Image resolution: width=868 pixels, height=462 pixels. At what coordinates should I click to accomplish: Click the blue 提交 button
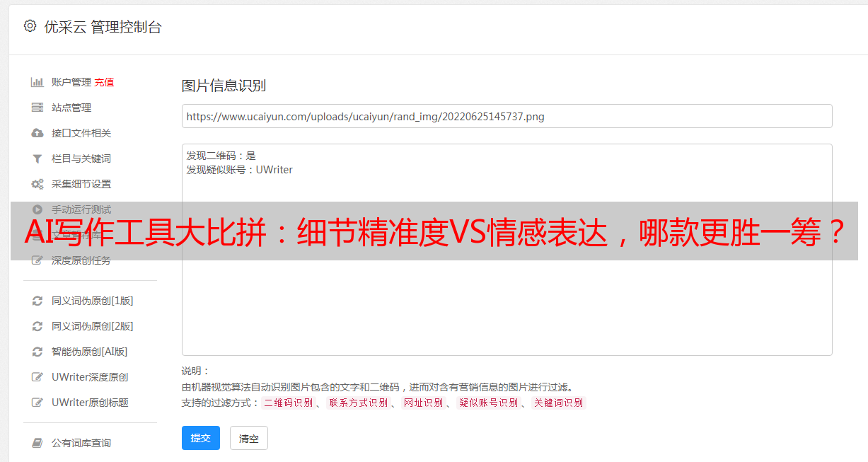click(x=201, y=438)
